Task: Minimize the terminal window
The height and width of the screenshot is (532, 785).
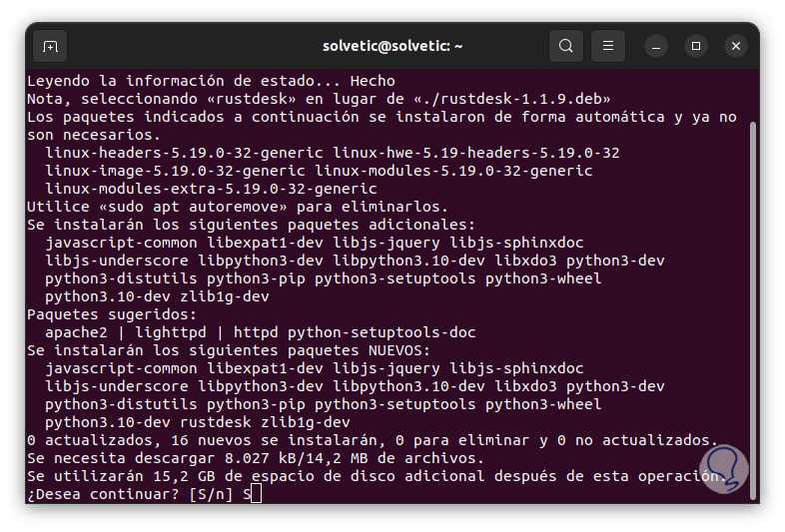Action: (656, 46)
